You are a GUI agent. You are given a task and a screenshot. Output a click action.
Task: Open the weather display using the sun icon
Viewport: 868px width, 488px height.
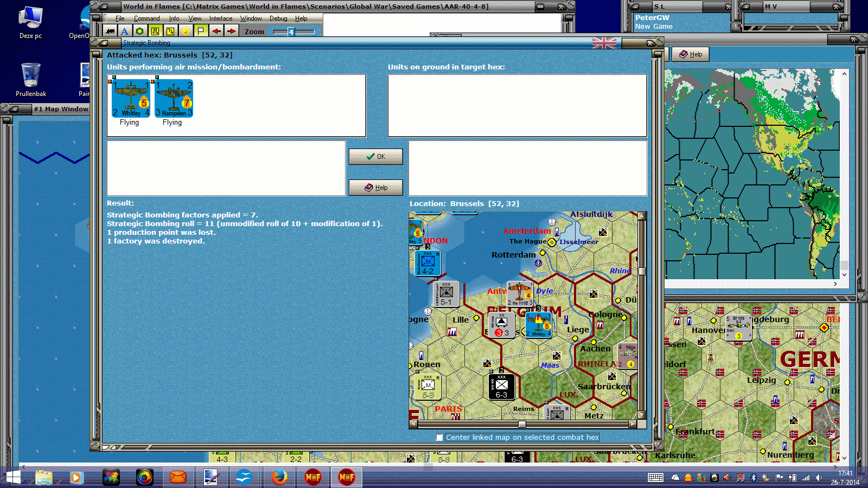(x=185, y=31)
